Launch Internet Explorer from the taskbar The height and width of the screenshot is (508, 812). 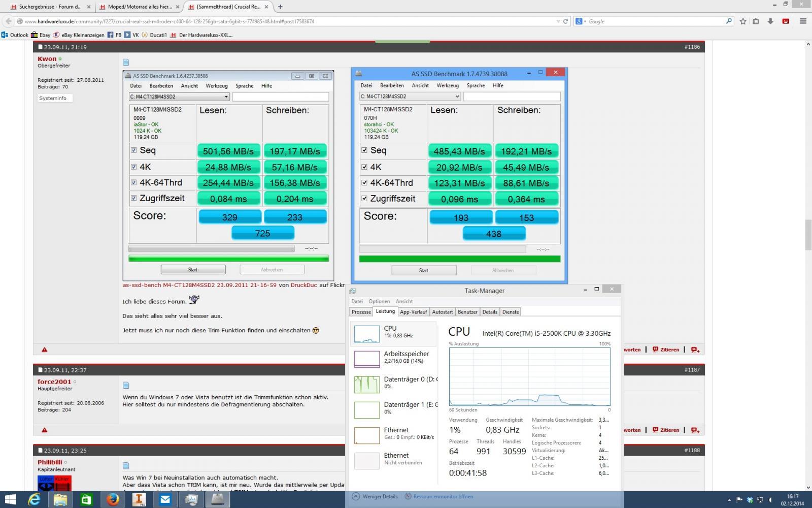(x=34, y=499)
